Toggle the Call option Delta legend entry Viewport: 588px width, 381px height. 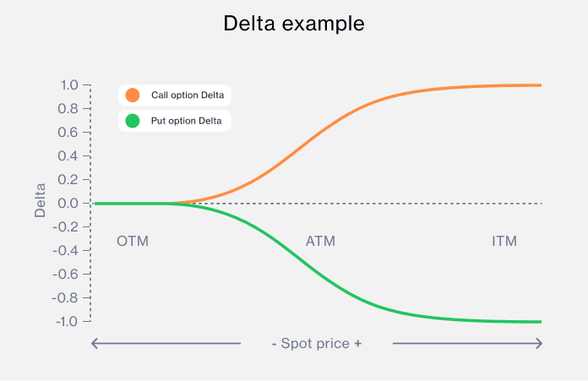[x=188, y=95]
